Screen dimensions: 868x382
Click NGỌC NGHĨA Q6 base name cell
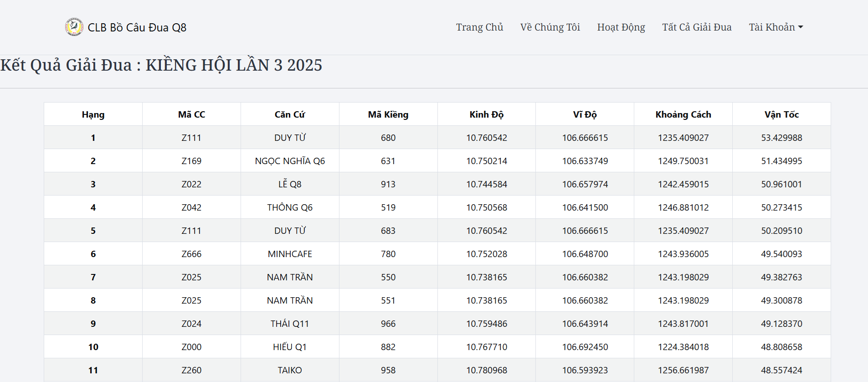click(290, 161)
